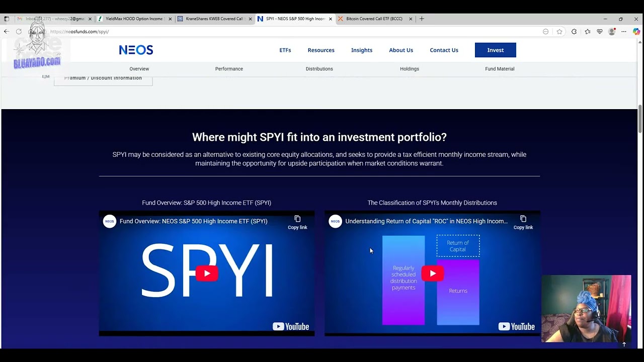Open the Resources menu

(321, 50)
